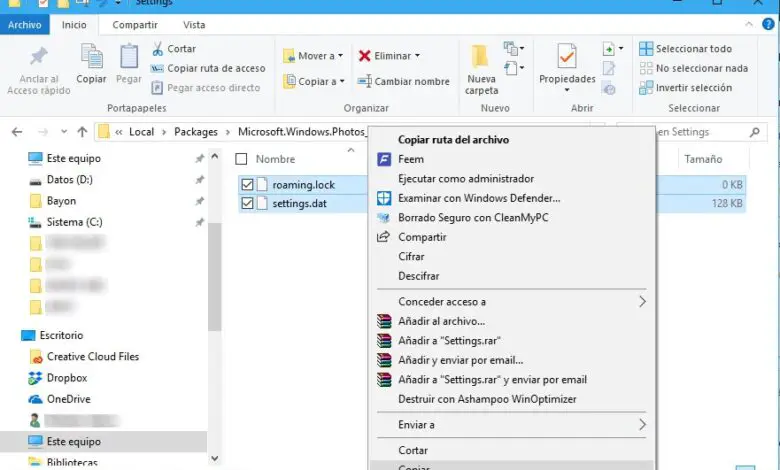Viewport: 780px width, 470px height.
Task: Toggle the select-all checkbox beside Nombre
Action: point(241,159)
